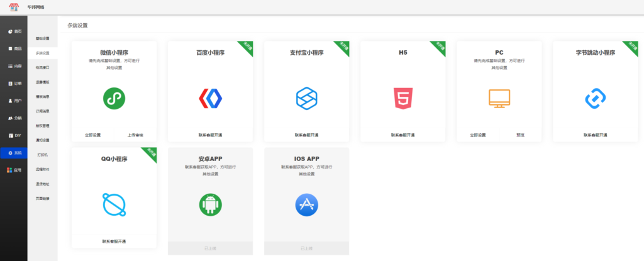The height and width of the screenshot is (261, 644).
Task: Click 立即设置 on the PC card
Action: click(x=478, y=135)
